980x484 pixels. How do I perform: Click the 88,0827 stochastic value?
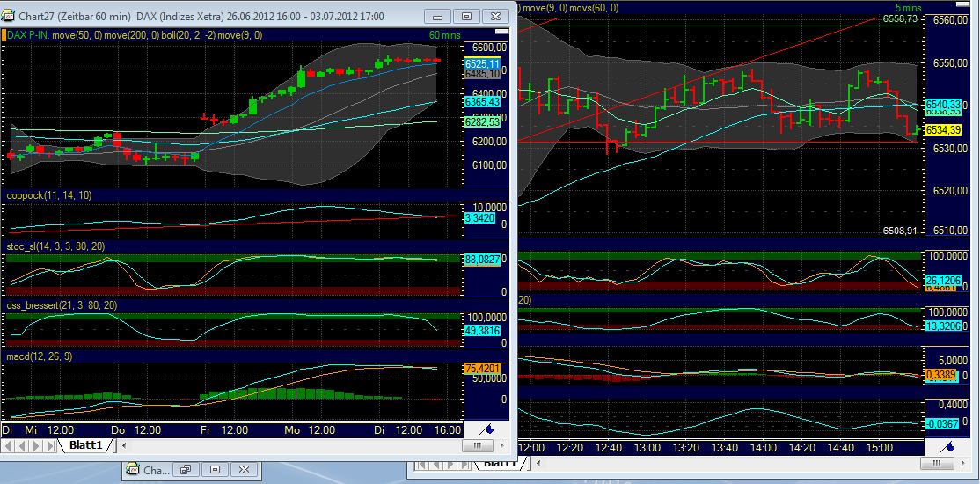coord(482,258)
